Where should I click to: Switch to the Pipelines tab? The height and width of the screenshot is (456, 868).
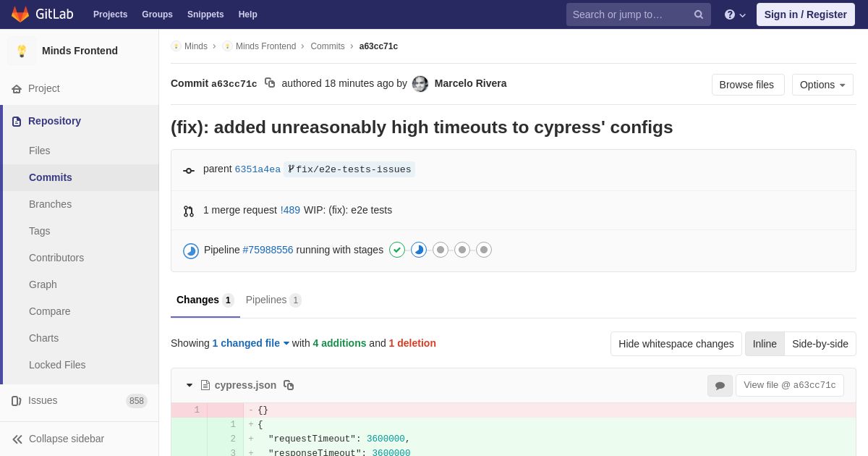point(273,300)
